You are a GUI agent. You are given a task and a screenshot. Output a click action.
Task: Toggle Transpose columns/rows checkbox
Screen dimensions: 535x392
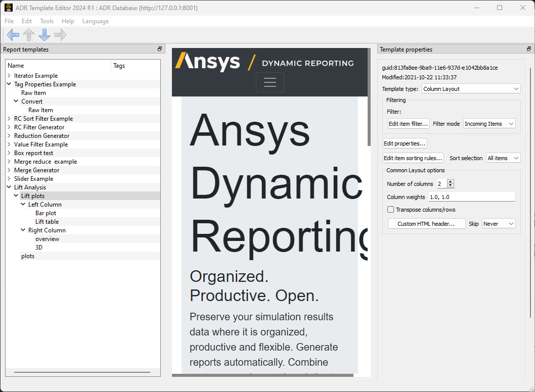tap(391, 209)
